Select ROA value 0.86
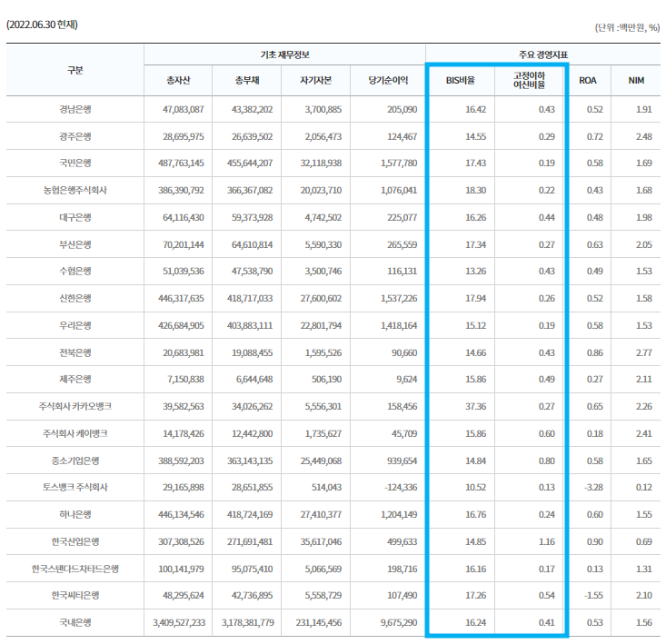This screenshot has height=644, width=666. coord(594,352)
